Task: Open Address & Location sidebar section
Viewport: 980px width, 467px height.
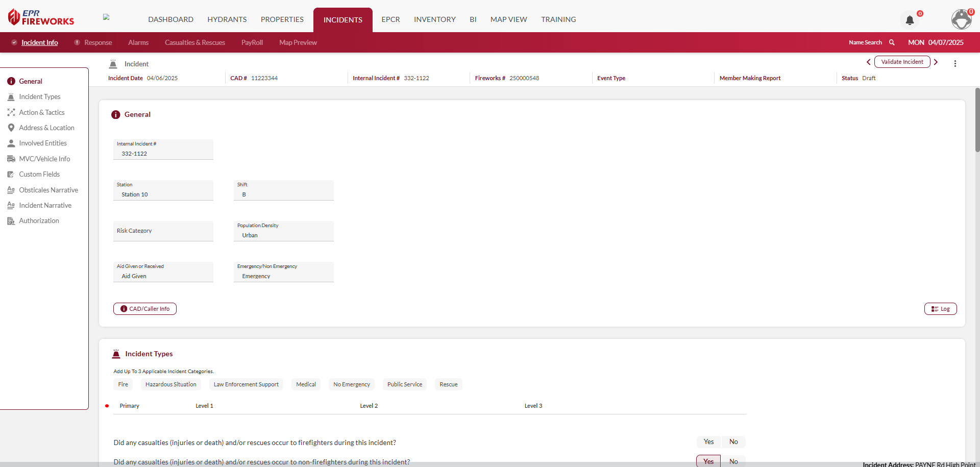Action: [x=46, y=128]
